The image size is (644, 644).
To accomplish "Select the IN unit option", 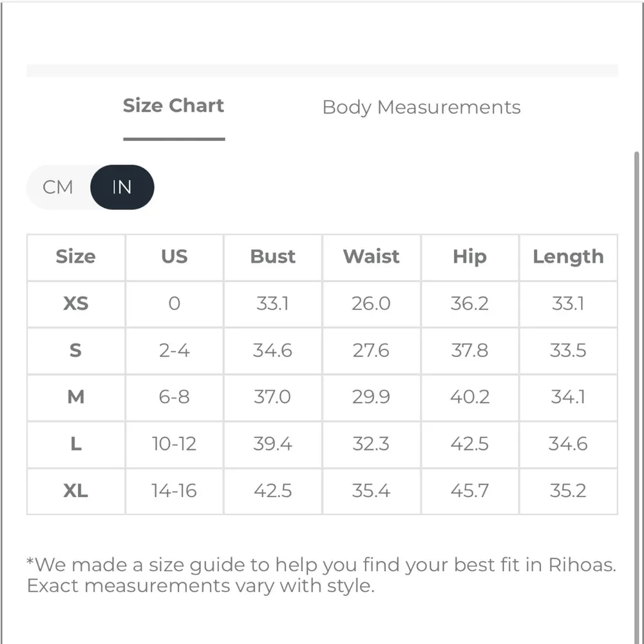I will (122, 187).
